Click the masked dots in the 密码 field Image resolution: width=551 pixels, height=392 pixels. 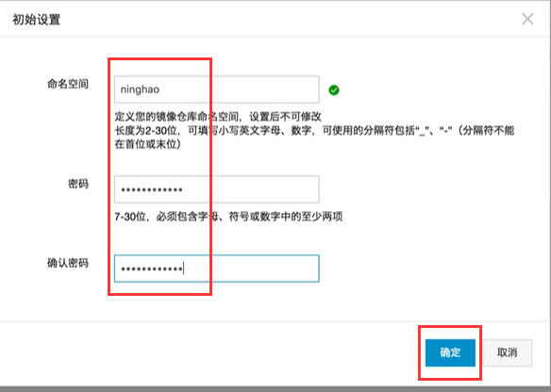tap(152, 189)
